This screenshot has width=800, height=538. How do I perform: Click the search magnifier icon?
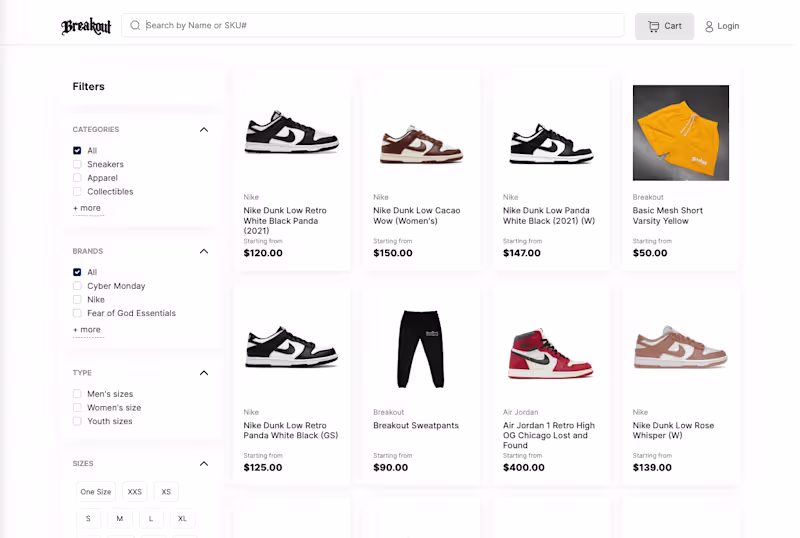click(135, 26)
